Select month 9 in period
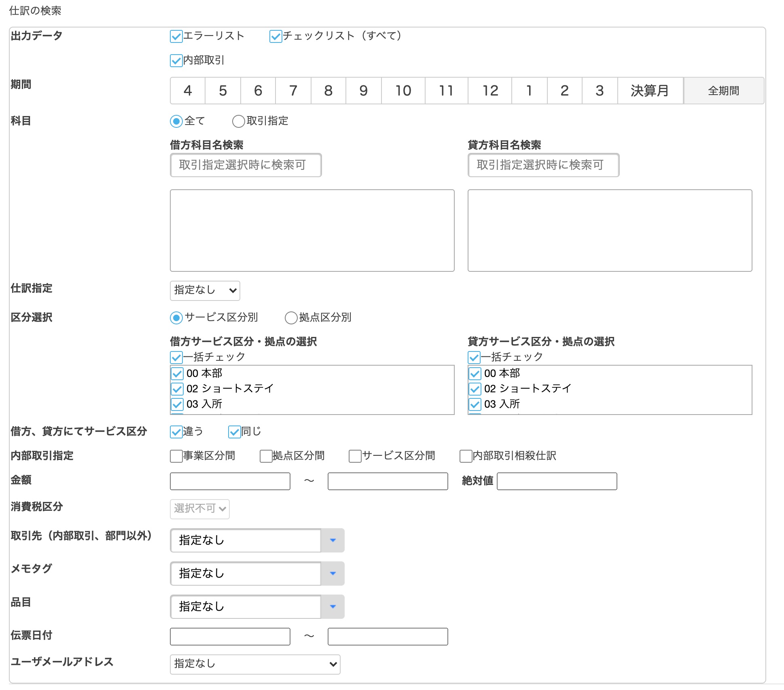Viewport: 784px width, 690px height. (x=364, y=91)
